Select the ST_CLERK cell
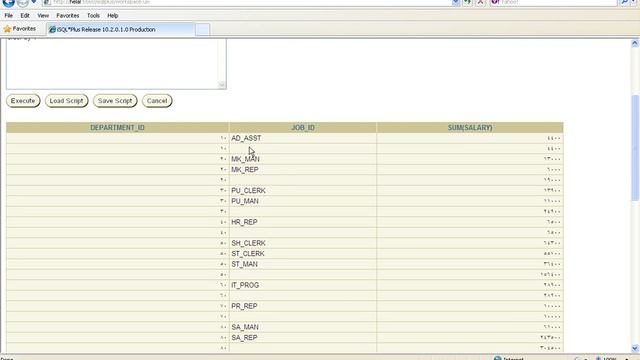Screen dimensions: 640x360 [x=303, y=254]
